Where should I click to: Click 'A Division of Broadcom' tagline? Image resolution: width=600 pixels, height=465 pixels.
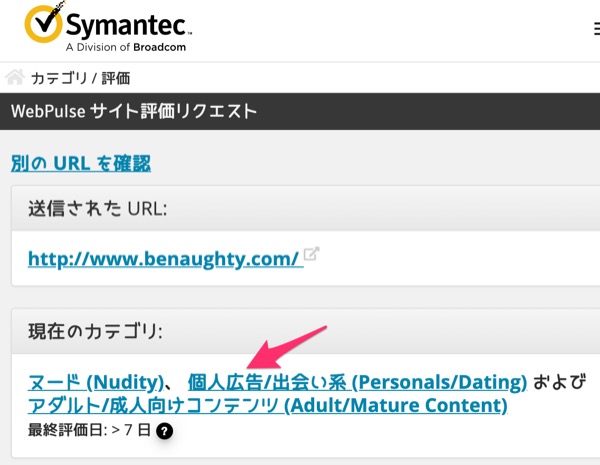[x=126, y=47]
